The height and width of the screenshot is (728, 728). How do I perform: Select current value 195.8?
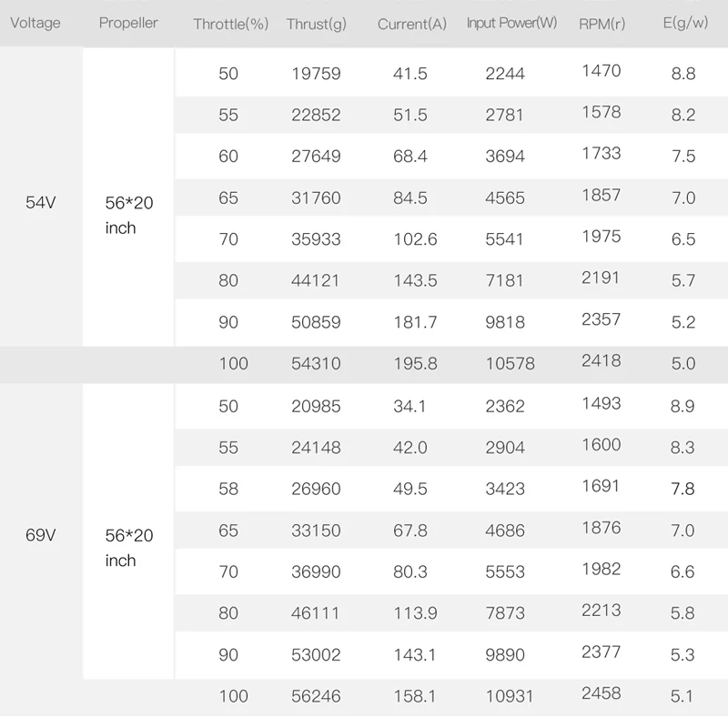(415, 363)
